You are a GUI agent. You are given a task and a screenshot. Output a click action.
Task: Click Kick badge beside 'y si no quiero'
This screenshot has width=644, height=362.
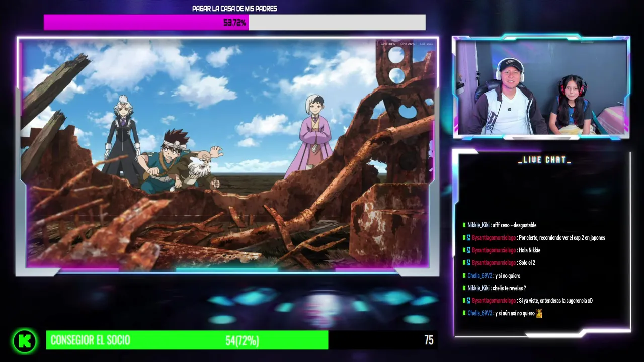pyautogui.click(x=464, y=276)
